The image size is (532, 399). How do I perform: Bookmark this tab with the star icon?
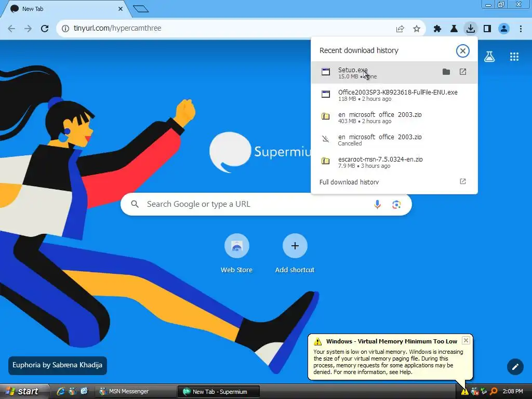tap(417, 29)
